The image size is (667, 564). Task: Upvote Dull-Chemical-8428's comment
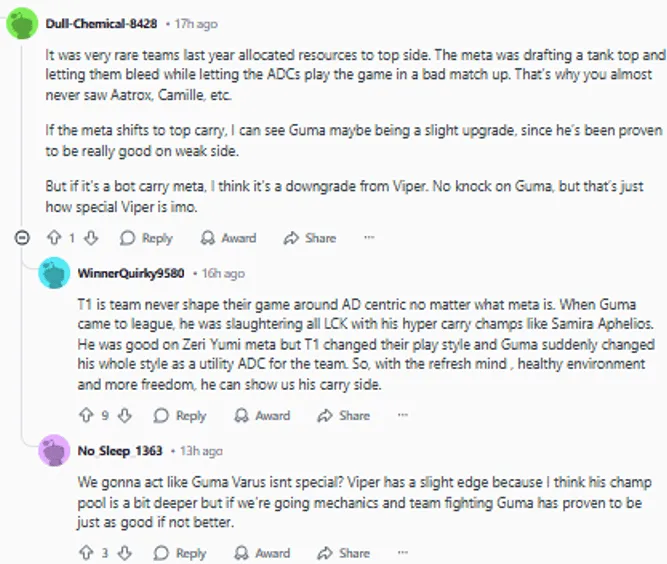(x=54, y=238)
